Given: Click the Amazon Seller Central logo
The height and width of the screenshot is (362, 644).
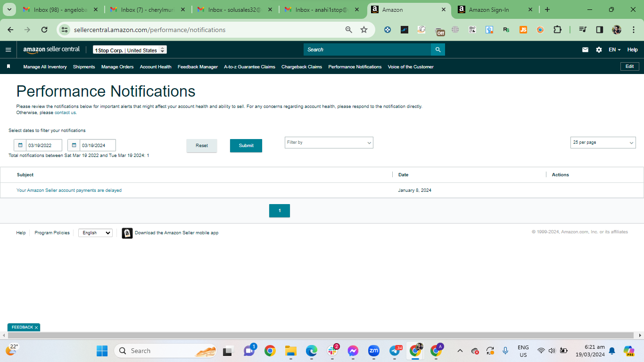Looking at the screenshot, I should pos(51,49).
